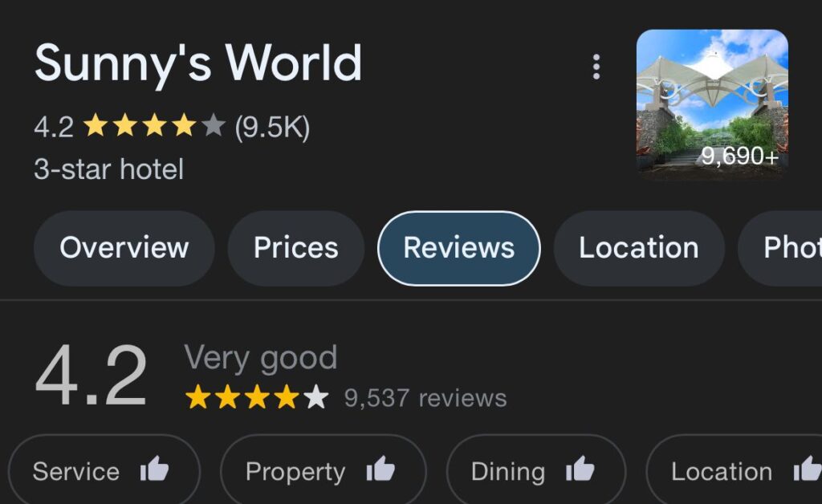Viewport: 822px width, 504px height.
Task: Open the Overview tab
Action: click(x=124, y=248)
